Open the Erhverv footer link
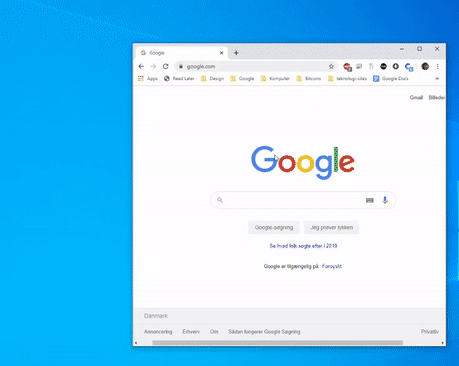Image resolution: width=459 pixels, height=366 pixels. point(191,332)
